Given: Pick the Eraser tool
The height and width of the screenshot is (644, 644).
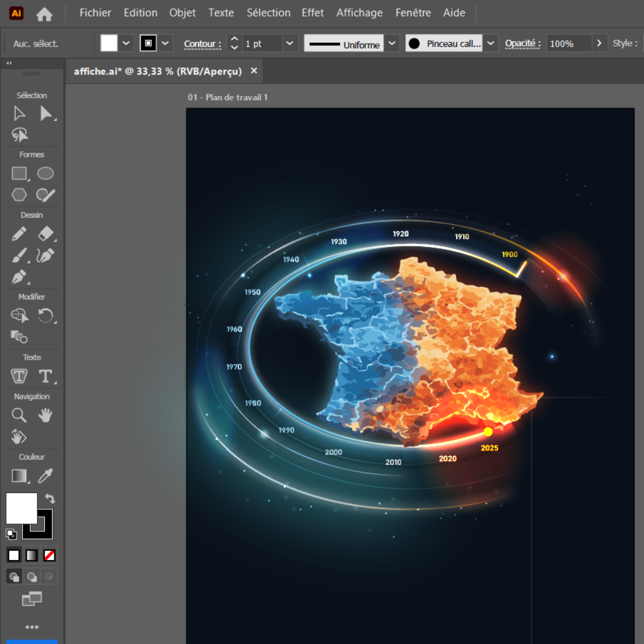Looking at the screenshot, I should (46, 234).
